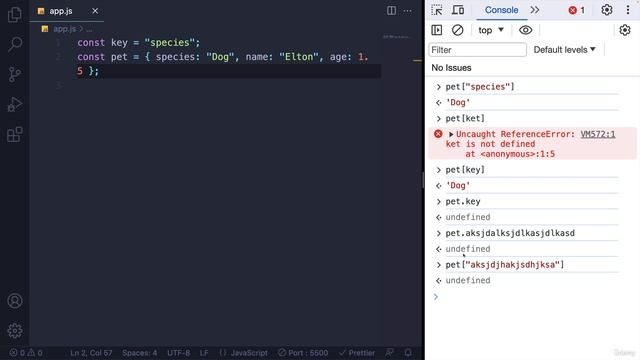Click the pet[ket] console entry
The image size is (640, 360).
point(465,118)
